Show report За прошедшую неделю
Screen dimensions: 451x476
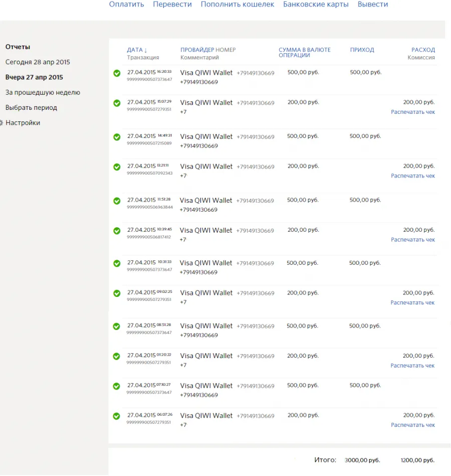click(43, 92)
